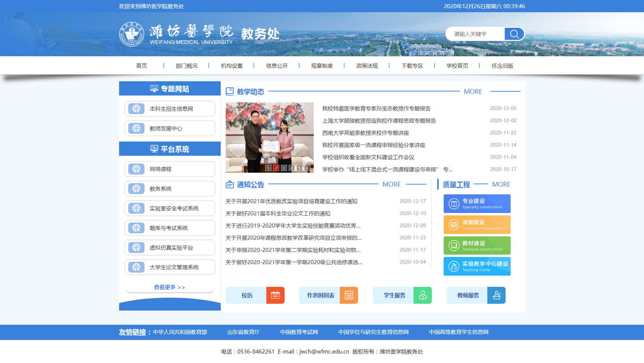This screenshot has width=644, height=363.
Task: Expand MORE beside 教学动态
Action: 473,92
